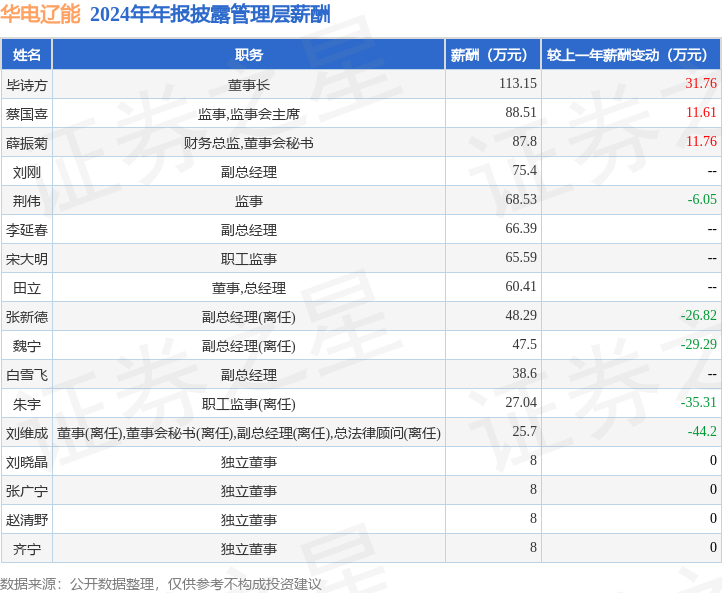
Task: Select the name cell 张新德
Action: coord(27,317)
